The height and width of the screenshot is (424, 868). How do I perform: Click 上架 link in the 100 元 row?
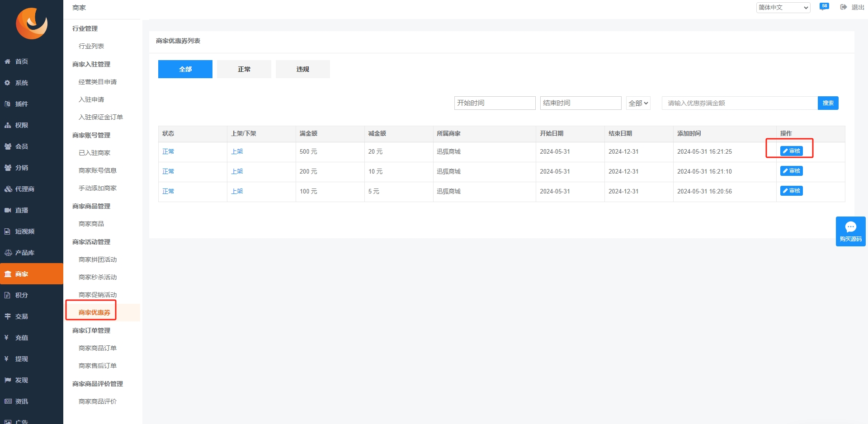[x=237, y=191]
